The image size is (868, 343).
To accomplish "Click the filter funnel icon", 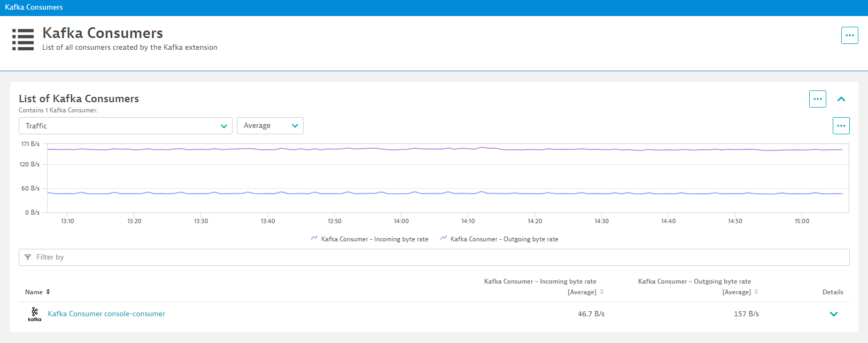I will pos(28,257).
